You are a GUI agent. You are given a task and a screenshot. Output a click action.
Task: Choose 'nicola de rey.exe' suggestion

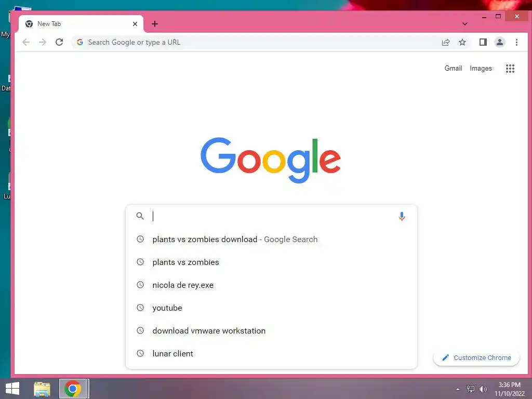pos(271,285)
